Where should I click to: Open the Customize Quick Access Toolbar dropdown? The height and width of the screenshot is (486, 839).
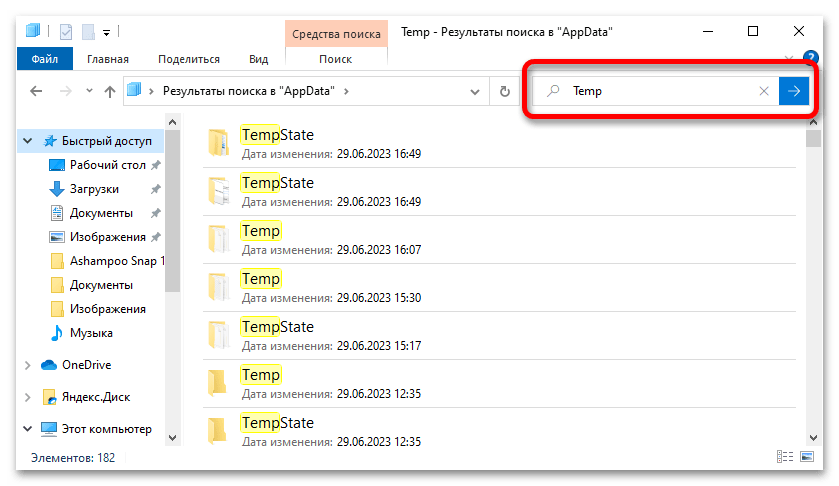pos(106,33)
